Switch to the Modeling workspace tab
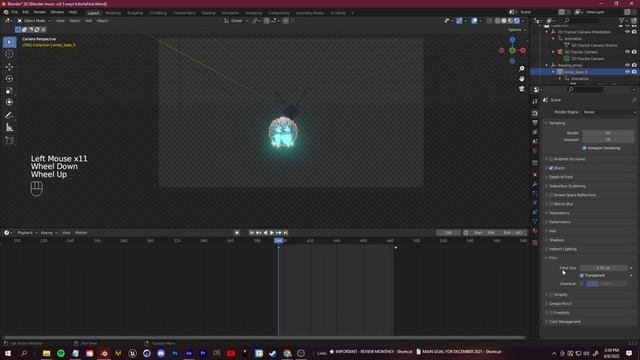Screen dimensions: 640x360 pos(113,13)
